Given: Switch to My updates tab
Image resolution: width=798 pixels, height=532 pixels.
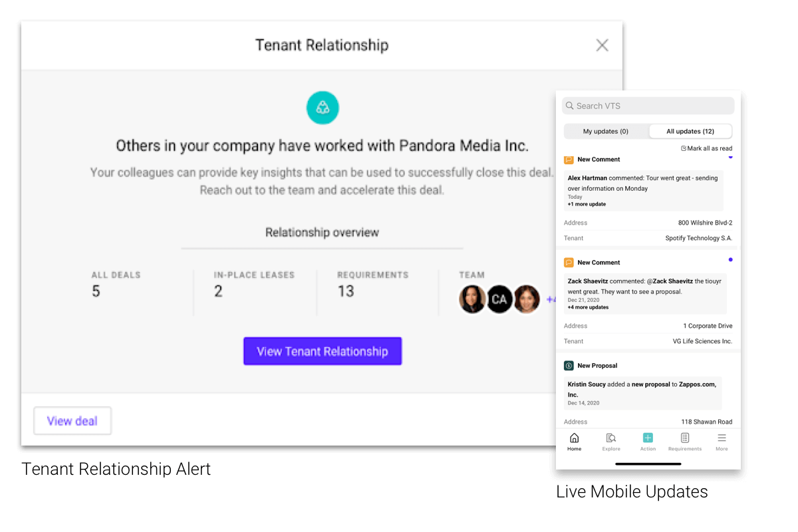Looking at the screenshot, I should pyautogui.click(x=606, y=131).
